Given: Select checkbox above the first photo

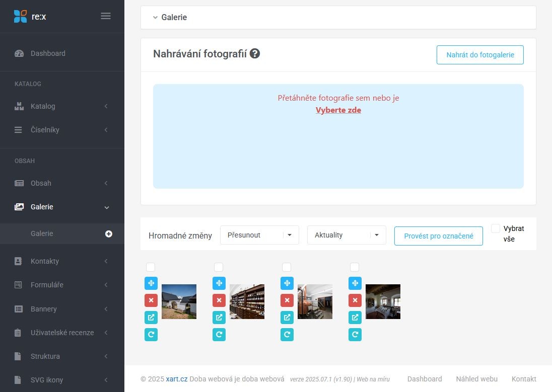Looking at the screenshot, I should tap(151, 267).
